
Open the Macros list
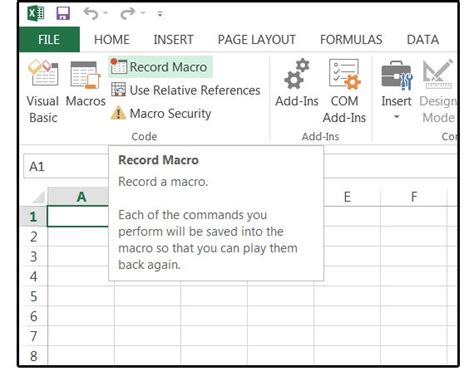(86, 83)
